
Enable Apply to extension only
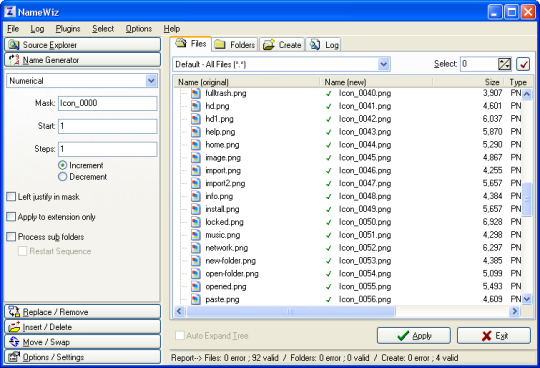click(x=11, y=217)
